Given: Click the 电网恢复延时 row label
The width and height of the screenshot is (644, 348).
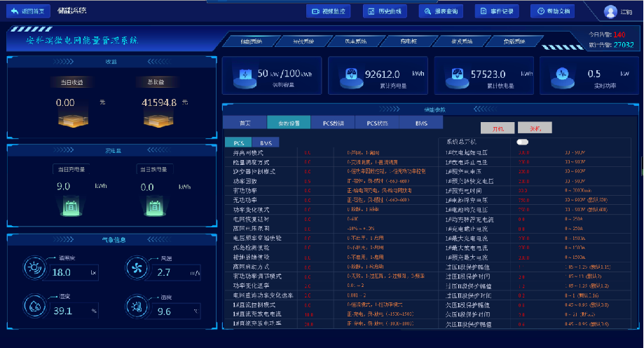Looking at the screenshot, I should 251,219.
